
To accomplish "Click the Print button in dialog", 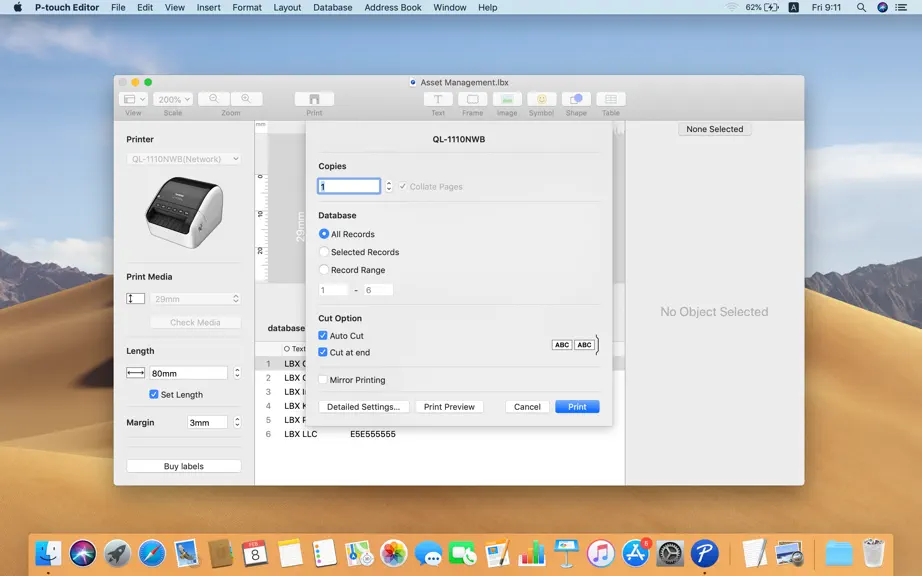I will (x=577, y=407).
